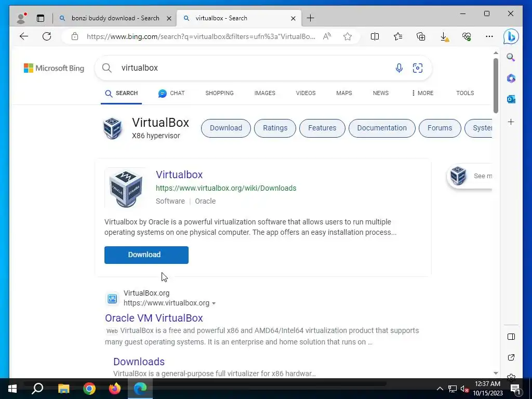Click the Features pill filter
Viewport: 532px width, 399px height.
pos(322,128)
